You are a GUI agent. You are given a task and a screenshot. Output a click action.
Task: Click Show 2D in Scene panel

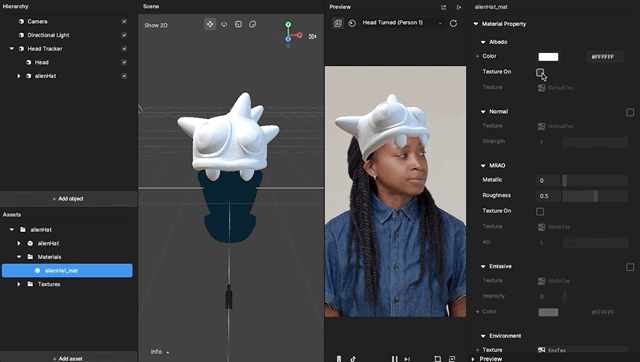click(x=156, y=25)
